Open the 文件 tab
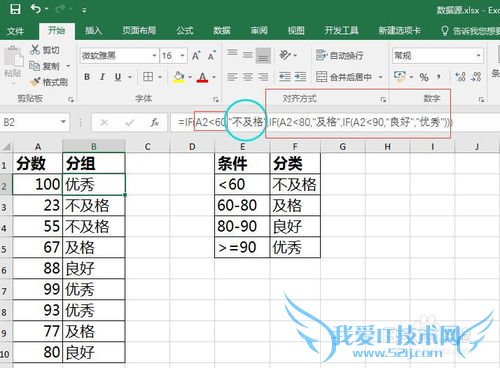 pos(15,31)
